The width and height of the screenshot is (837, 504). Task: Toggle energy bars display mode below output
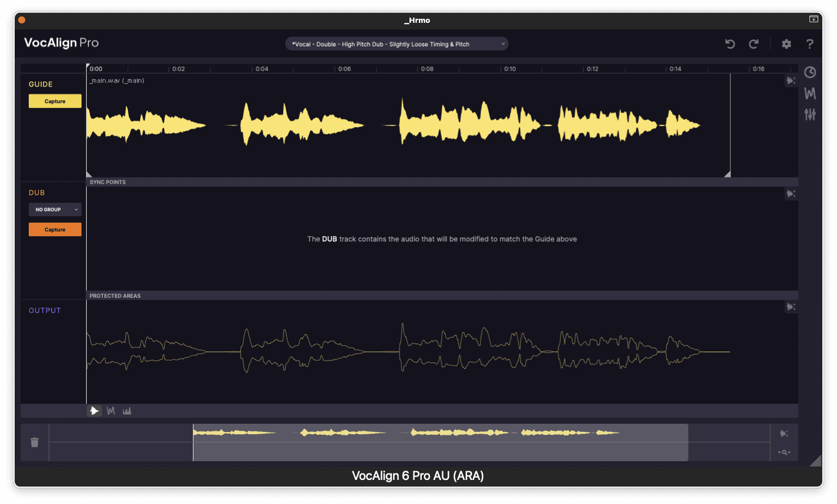coord(127,411)
